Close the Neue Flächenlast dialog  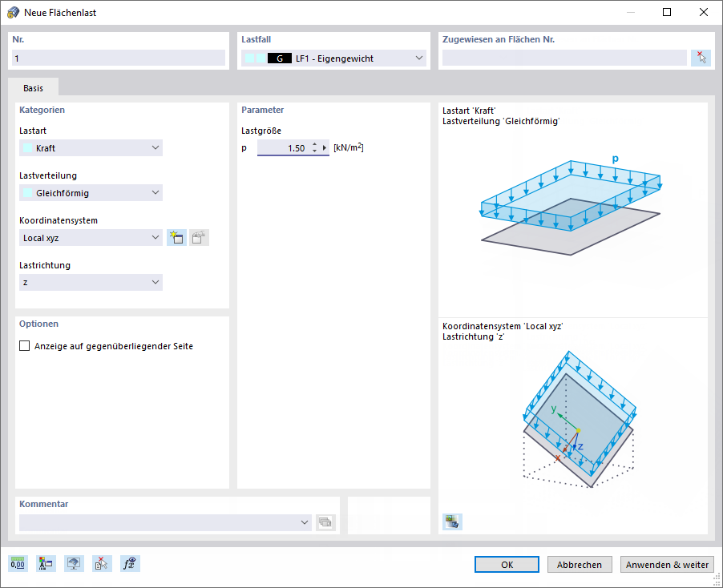pos(704,13)
